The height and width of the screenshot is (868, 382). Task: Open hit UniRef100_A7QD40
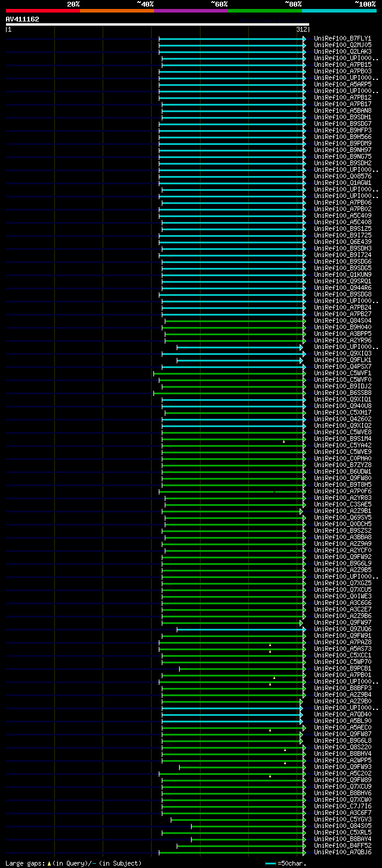click(343, 715)
